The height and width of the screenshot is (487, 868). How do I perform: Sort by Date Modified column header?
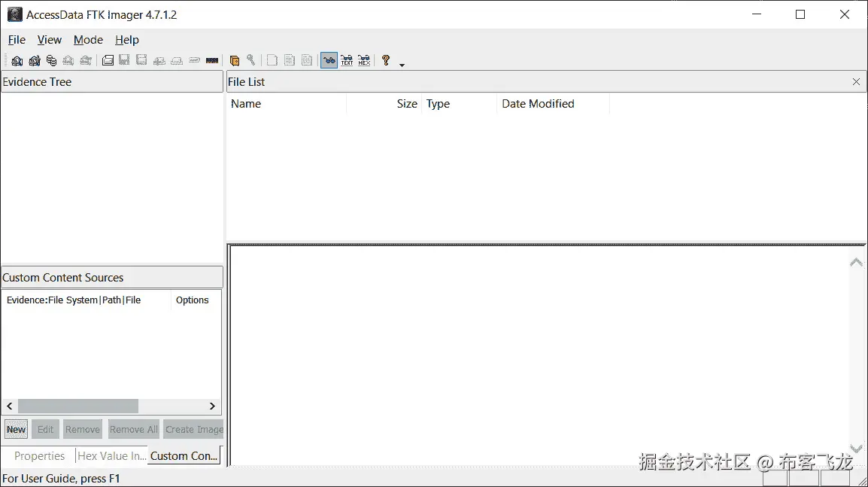[x=553, y=104]
